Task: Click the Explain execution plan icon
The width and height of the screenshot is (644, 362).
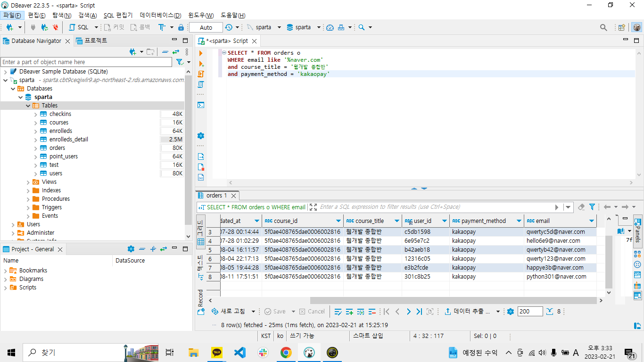Action: pyautogui.click(x=201, y=84)
